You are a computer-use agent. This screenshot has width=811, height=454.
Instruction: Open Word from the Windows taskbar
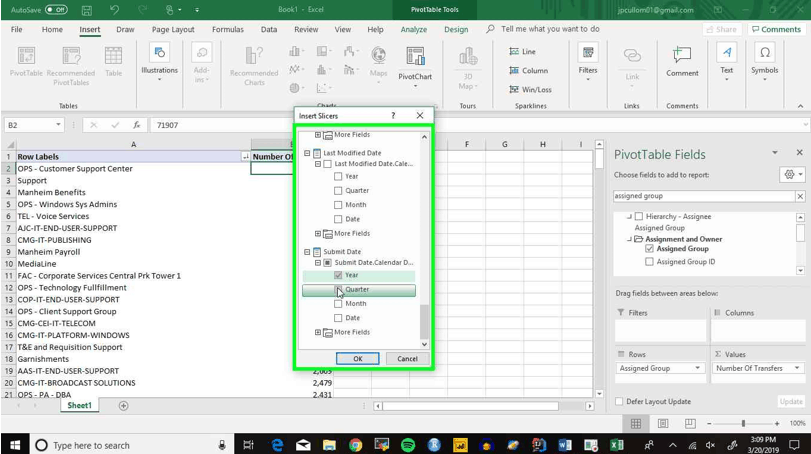[x=565, y=445]
